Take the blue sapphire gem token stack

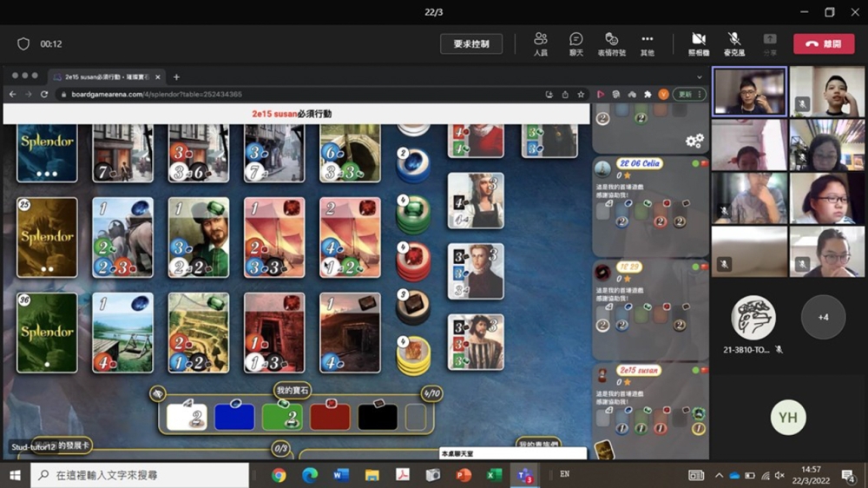pos(413,165)
